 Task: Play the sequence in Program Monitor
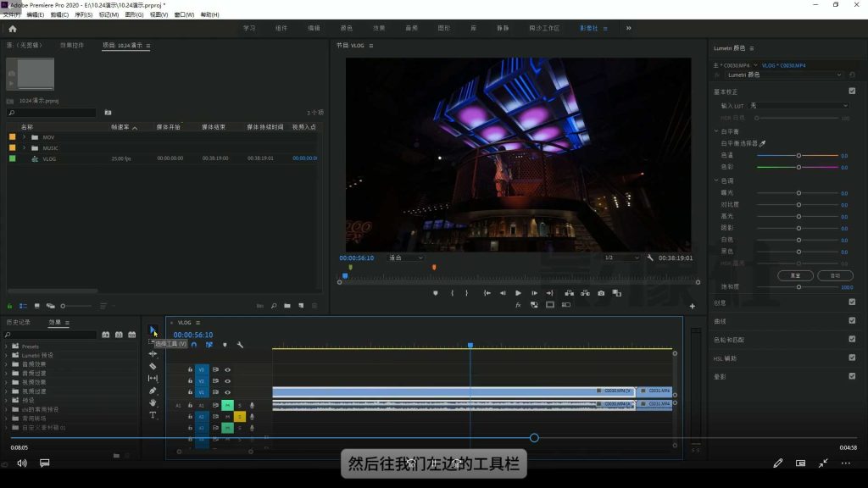[518, 293]
